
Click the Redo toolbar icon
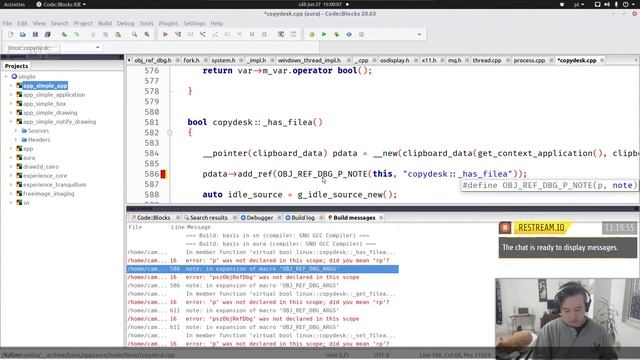(x=77, y=35)
